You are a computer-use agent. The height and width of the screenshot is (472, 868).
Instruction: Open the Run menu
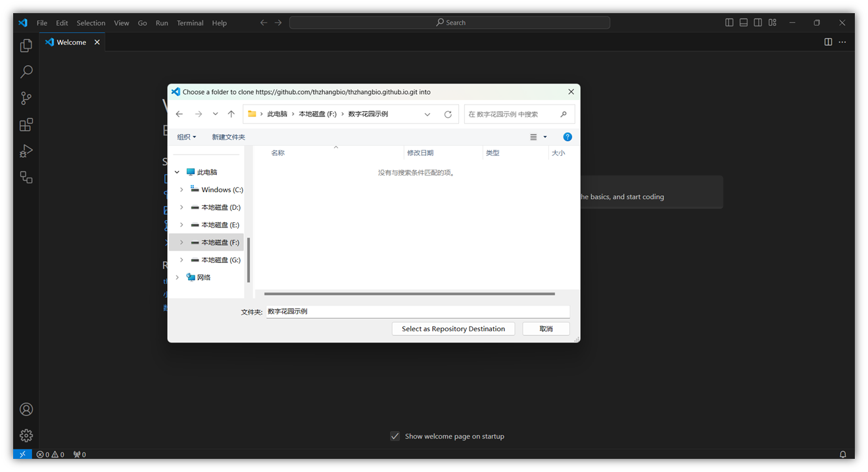(162, 22)
